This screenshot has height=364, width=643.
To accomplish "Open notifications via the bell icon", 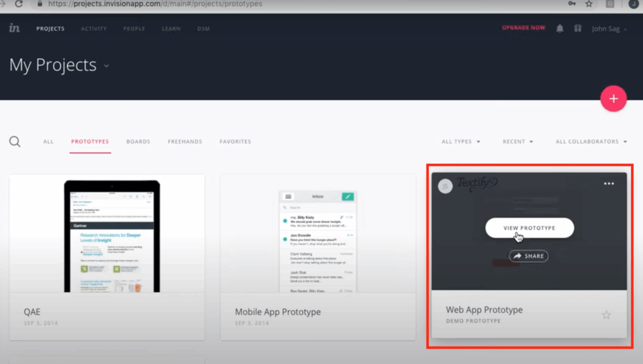I will point(559,28).
